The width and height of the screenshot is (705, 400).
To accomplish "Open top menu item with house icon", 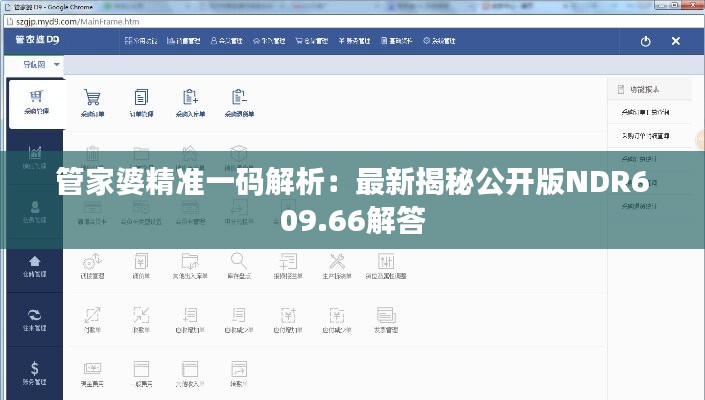I will pyautogui.click(x=269, y=41).
